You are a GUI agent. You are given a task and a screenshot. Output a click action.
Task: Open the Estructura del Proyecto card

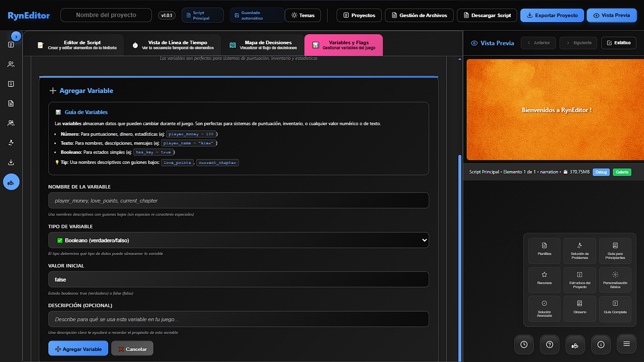[x=580, y=280]
